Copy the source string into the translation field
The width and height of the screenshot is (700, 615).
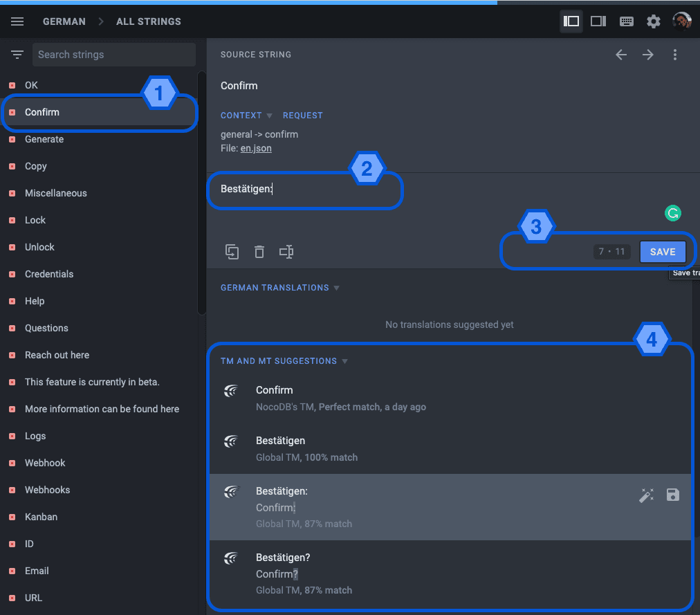point(232,252)
